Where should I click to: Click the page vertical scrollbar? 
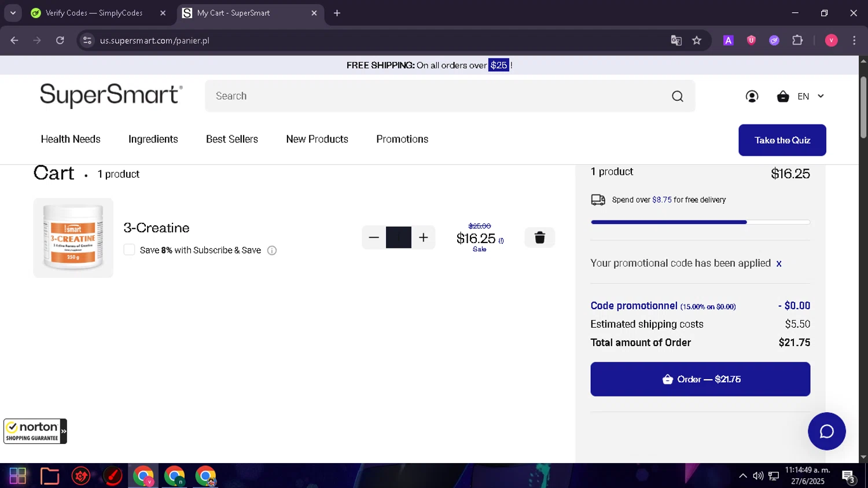(863, 108)
